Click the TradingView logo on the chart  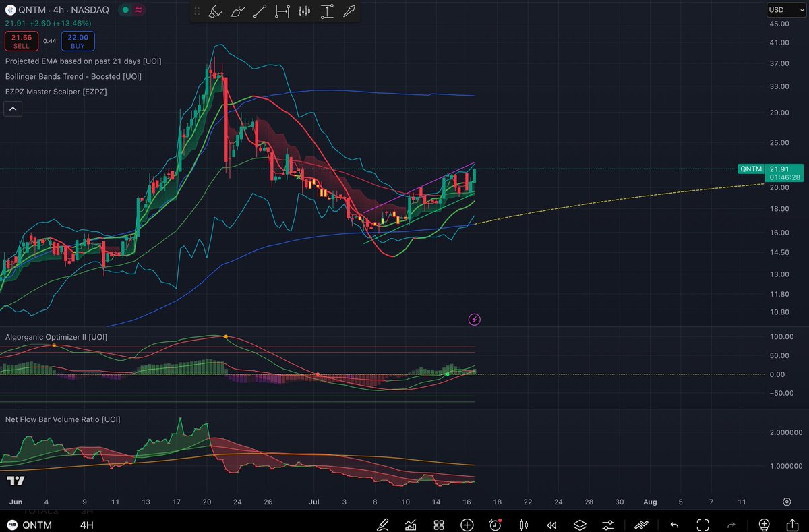coord(16,481)
